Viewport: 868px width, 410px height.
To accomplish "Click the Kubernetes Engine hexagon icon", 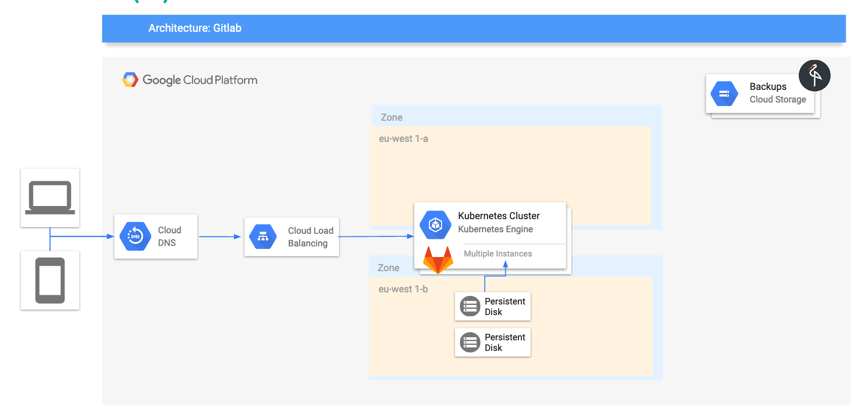I will (x=436, y=225).
